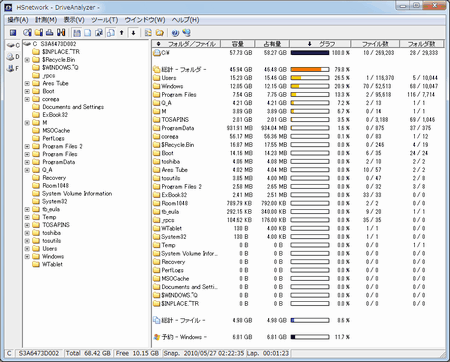Click the 予約 - Windows - graph bar
This screenshot has height=362, width=450.
310,337
